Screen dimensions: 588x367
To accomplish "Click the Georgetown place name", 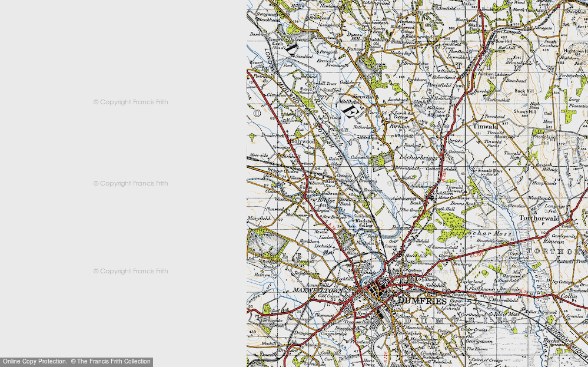I will pos(479,342).
